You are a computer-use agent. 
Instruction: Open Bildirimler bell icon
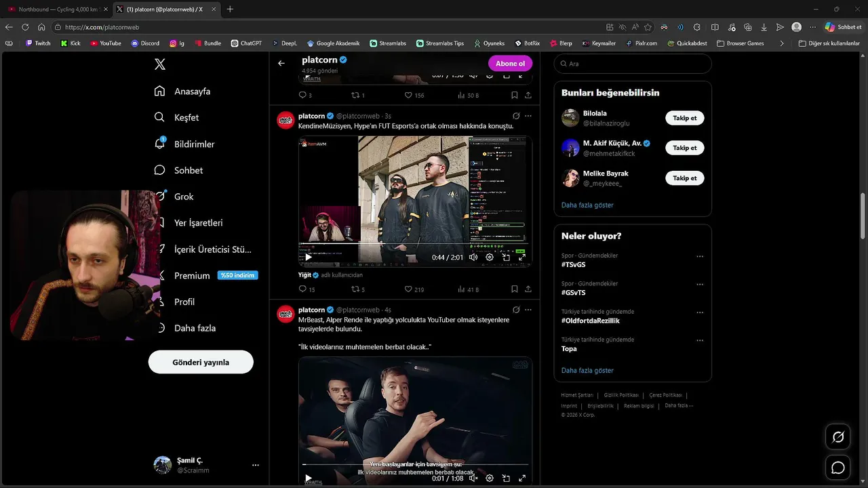[160, 144]
